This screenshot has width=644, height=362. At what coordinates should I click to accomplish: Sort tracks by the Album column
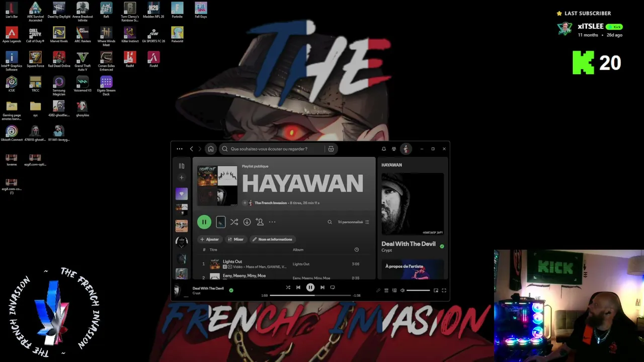298,250
